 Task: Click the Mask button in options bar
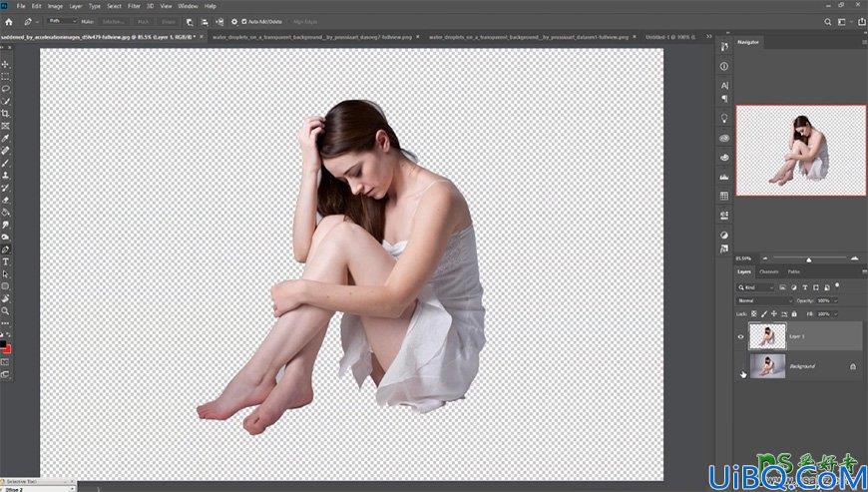144,22
